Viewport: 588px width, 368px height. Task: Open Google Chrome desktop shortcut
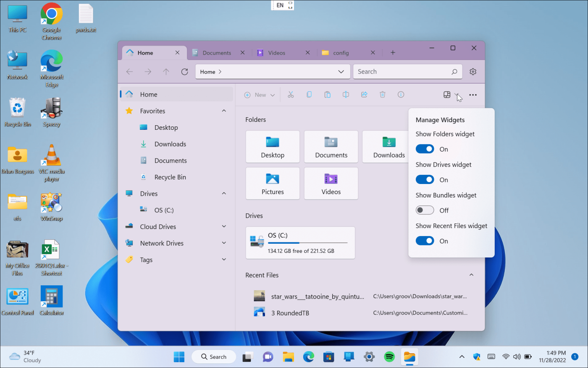point(52,21)
